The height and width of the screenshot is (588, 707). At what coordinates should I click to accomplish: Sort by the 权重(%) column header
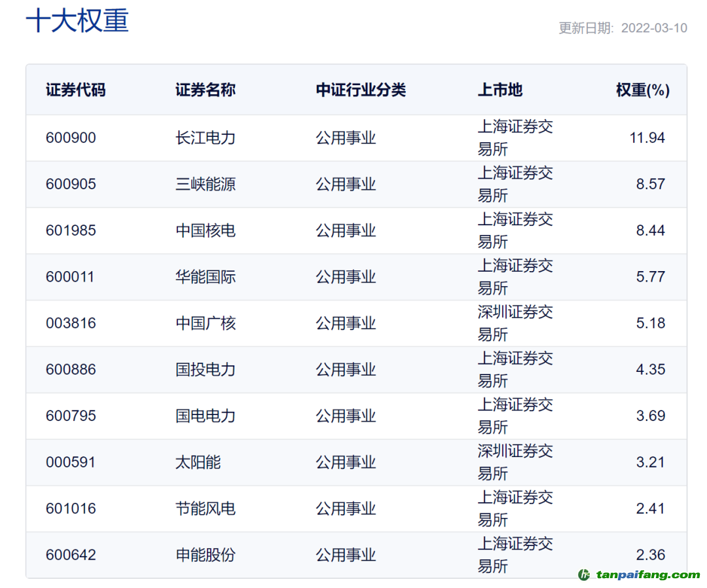[642, 90]
